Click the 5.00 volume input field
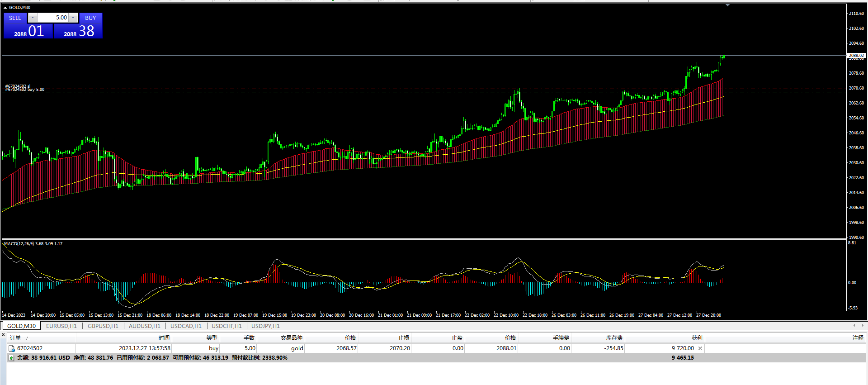 tap(53, 18)
